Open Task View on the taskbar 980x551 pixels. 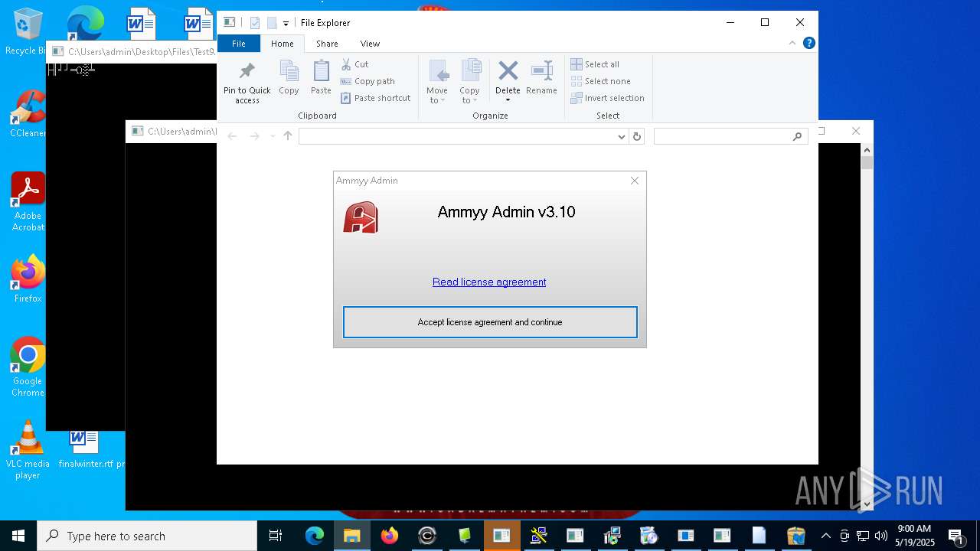tap(276, 536)
